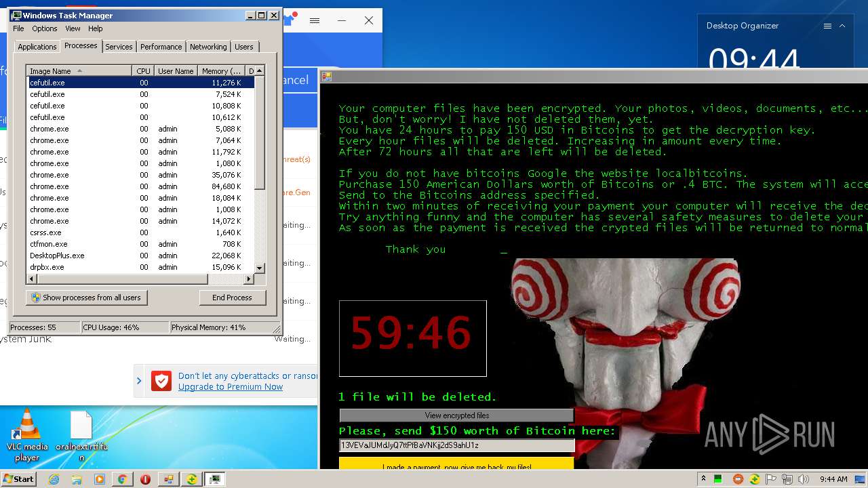Select the drpbx.exe process row
Image resolution: width=868 pixels, height=488 pixels.
[141, 267]
